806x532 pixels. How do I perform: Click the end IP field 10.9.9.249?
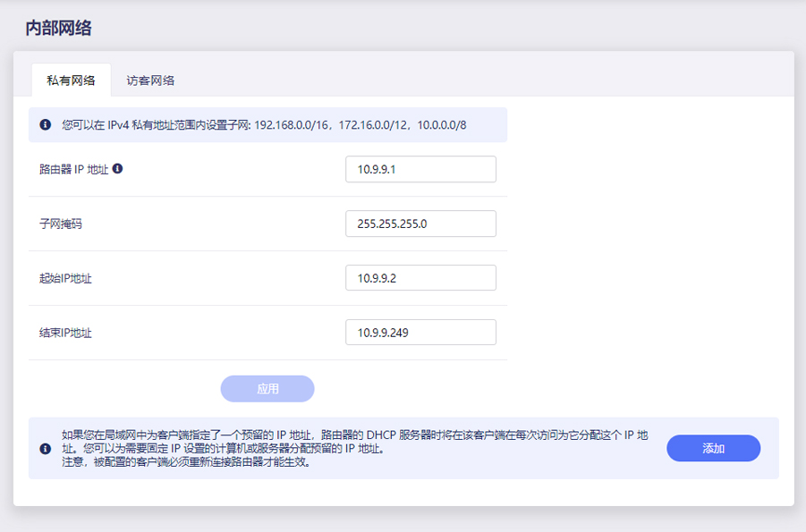(x=420, y=333)
